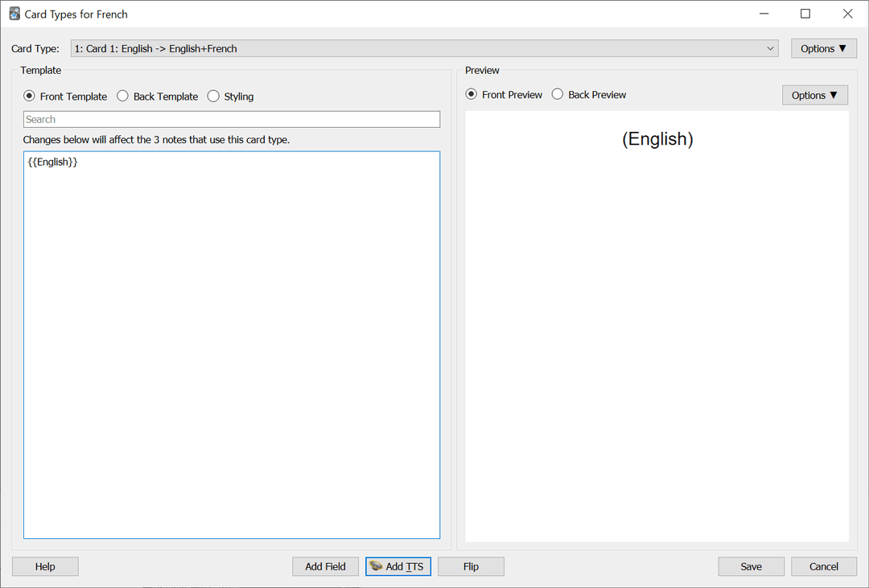Screen dimensions: 869x588
Task: Click the chevron arrow on the Card Type combo box
Action: [770, 48]
